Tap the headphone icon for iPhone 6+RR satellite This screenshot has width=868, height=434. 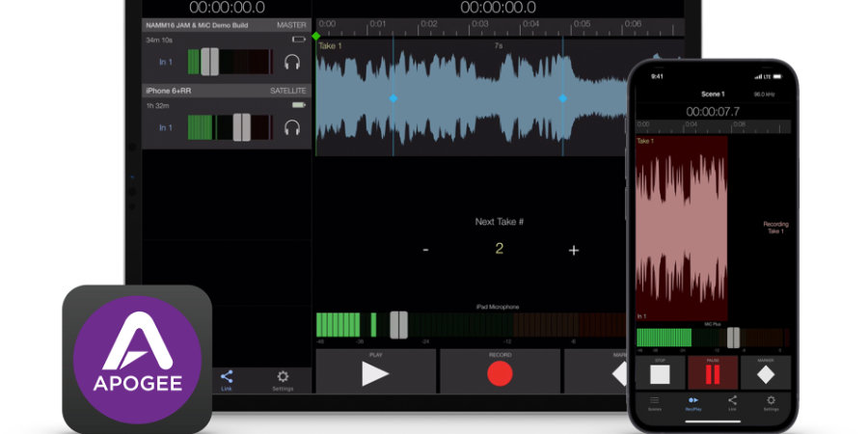(x=292, y=128)
